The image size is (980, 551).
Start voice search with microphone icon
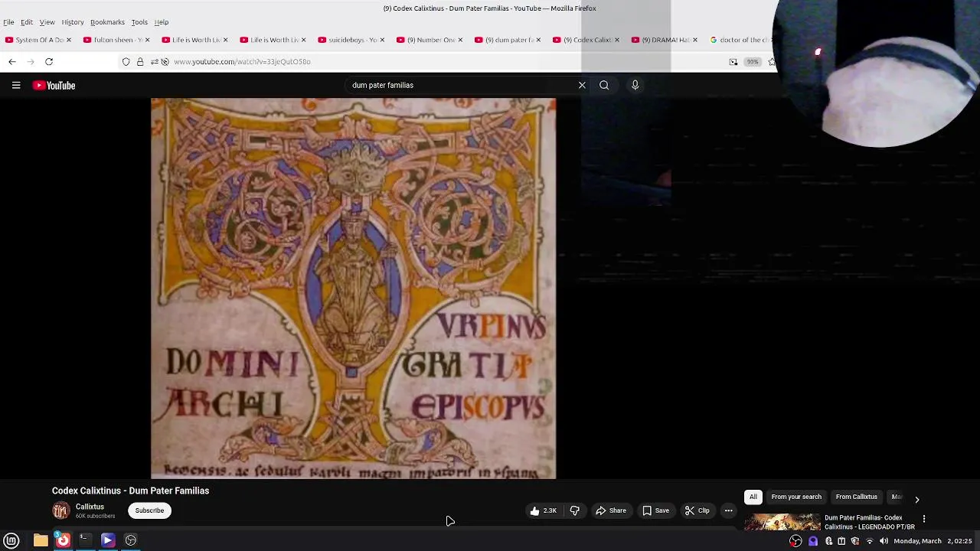(x=635, y=85)
